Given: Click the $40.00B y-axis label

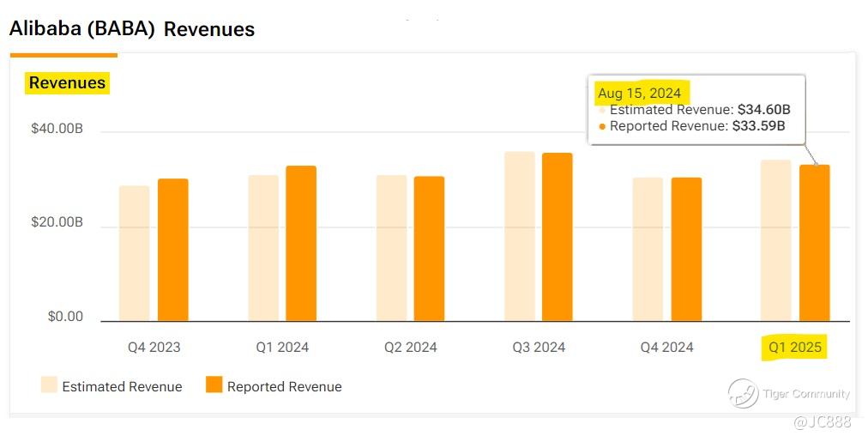Looking at the screenshot, I should coord(57,129).
